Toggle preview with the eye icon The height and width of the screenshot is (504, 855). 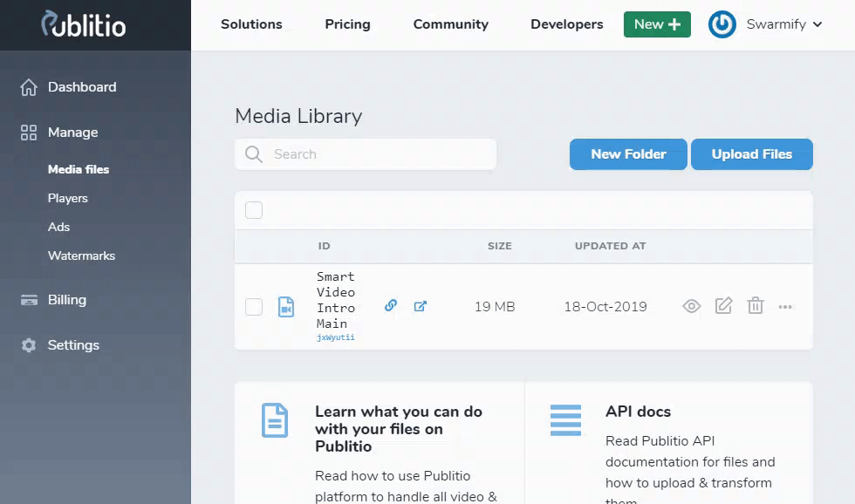(x=691, y=306)
